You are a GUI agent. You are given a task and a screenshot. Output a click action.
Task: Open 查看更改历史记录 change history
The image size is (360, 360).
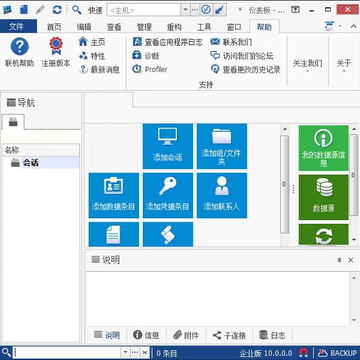pyautogui.click(x=246, y=69)
